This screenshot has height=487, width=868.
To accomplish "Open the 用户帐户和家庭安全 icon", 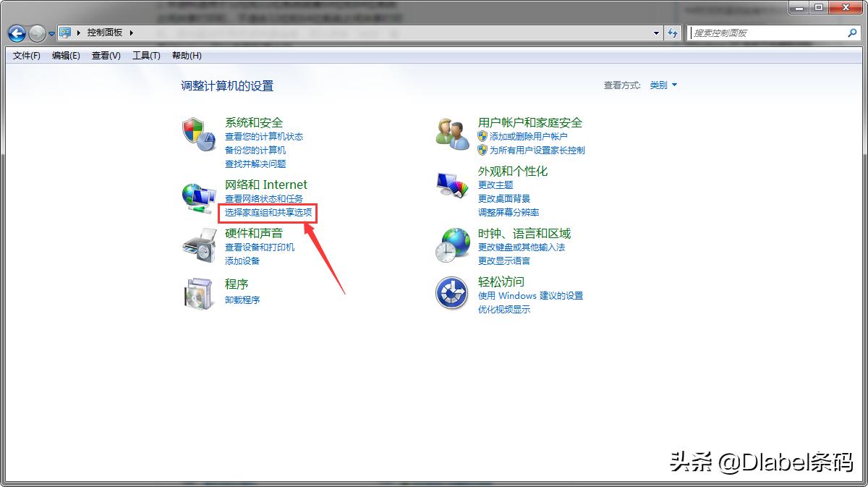I will click(x=451, y=134).
